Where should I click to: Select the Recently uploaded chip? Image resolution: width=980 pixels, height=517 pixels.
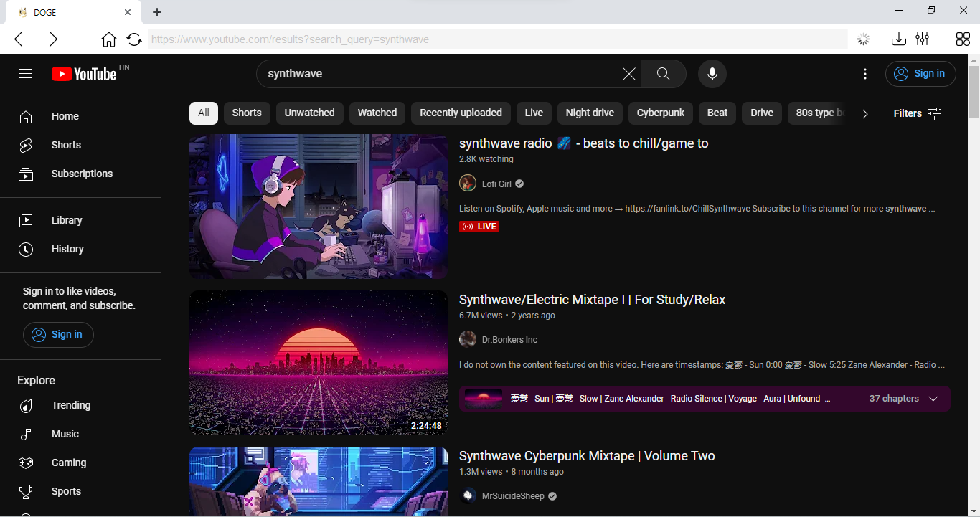coord(461,113)
